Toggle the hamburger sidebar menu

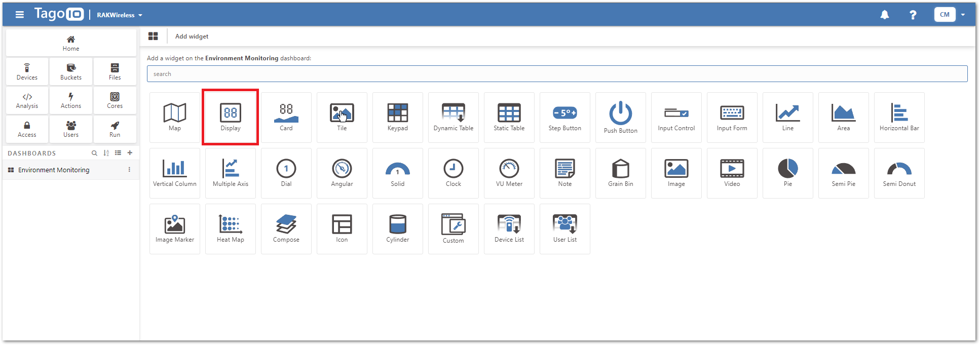[20, 15]
